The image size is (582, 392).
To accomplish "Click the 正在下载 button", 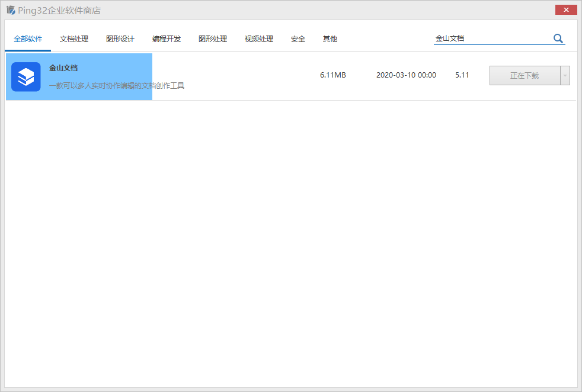I will pos(525,76).
